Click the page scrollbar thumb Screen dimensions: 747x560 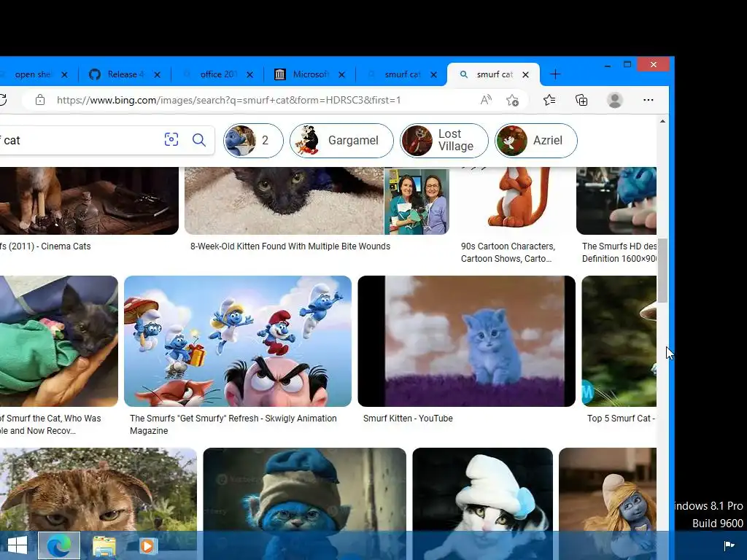point(662,270)
